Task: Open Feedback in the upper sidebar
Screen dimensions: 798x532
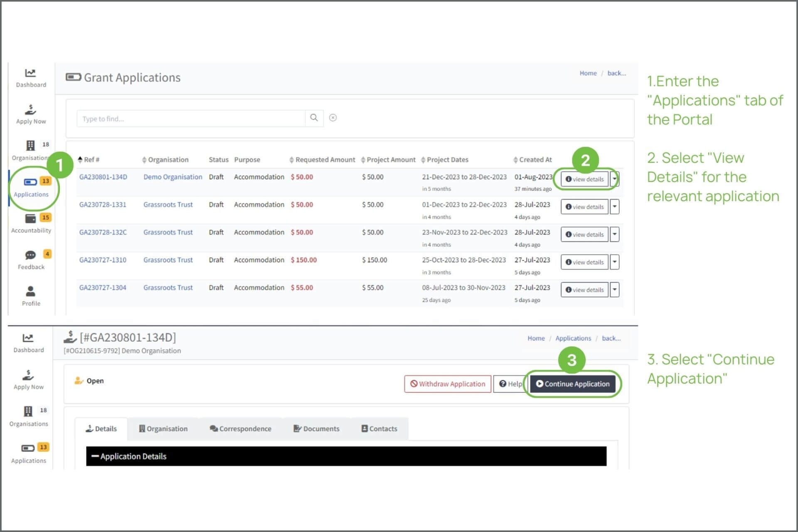Action: point(31,260)
